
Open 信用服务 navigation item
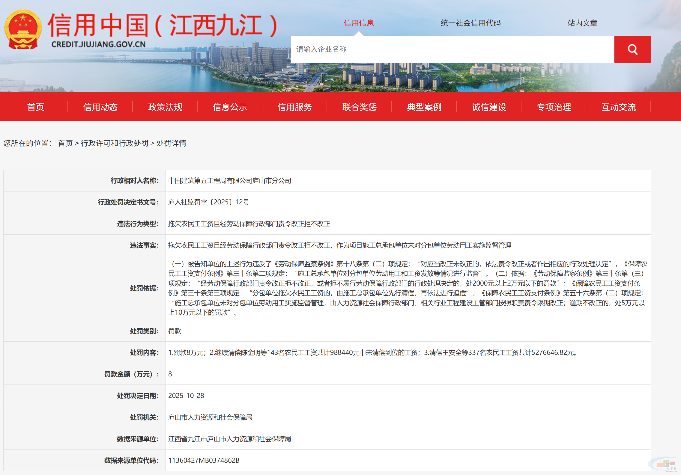click(x=295, y=106)
